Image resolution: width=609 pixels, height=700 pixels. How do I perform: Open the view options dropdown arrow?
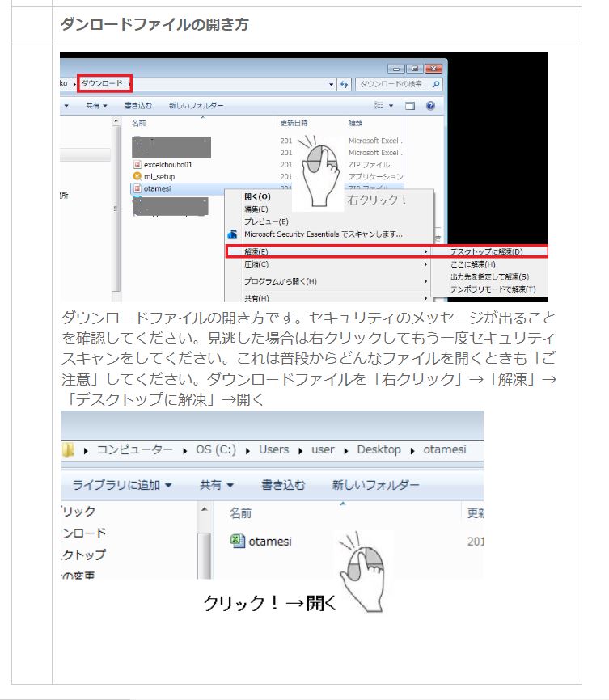pos(391,106)
